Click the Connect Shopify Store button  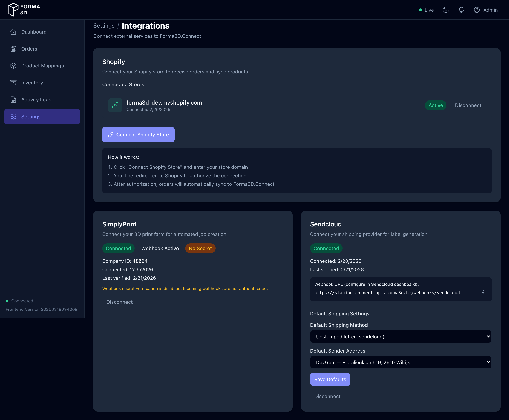point(138,135)
